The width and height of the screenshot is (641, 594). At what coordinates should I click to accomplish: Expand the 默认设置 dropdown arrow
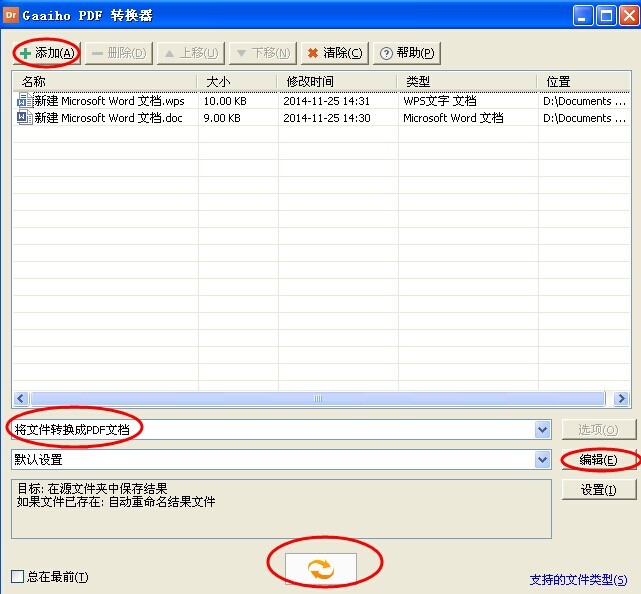(542, 460)
